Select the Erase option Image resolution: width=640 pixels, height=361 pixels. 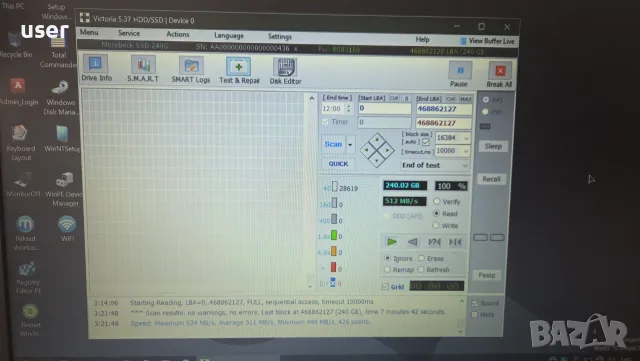click(x=421, y=258)
